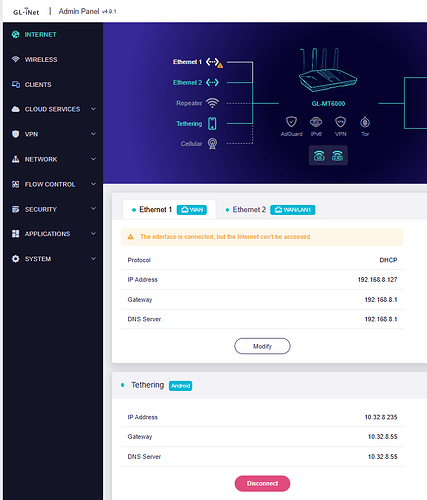Click the Cellular label in diagram
This screenshot has width=427, height=500.
(191, 144)
